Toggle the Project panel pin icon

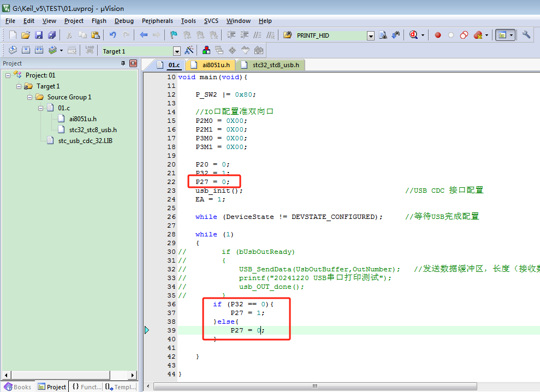point(123,63)
